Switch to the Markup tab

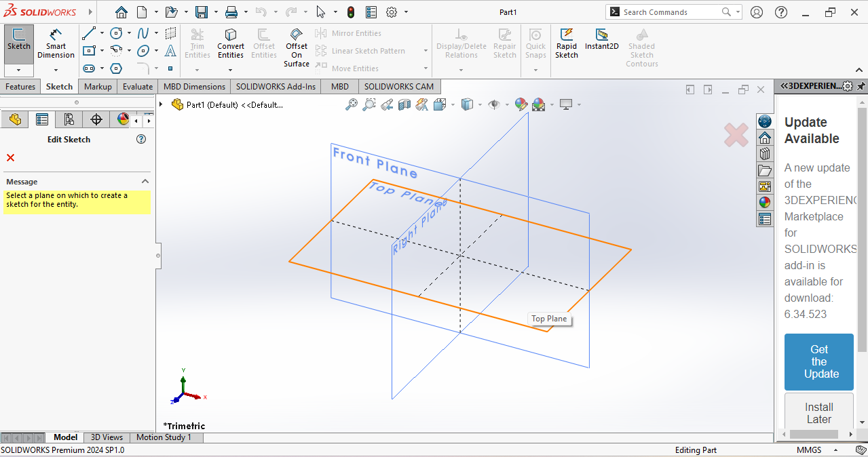tap(98, 86)
